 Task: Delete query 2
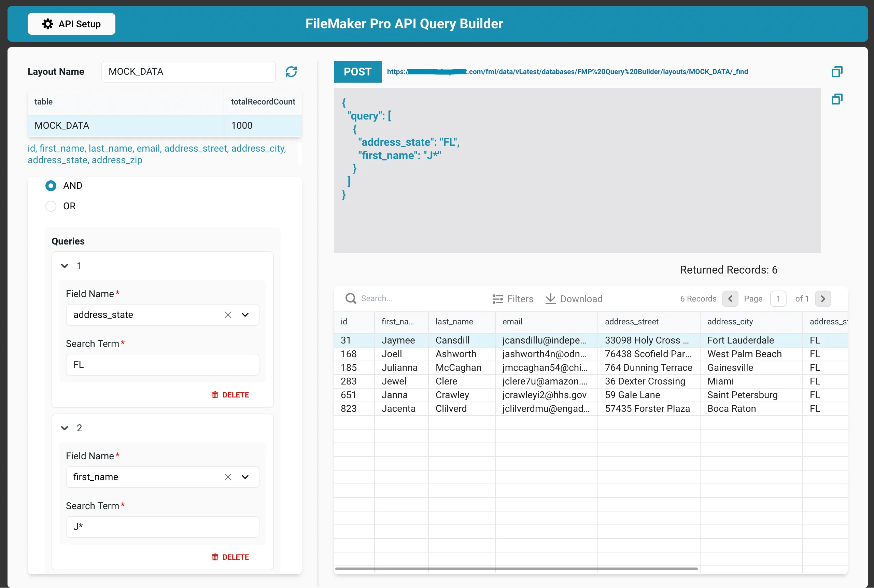click(x=230, y=557)
